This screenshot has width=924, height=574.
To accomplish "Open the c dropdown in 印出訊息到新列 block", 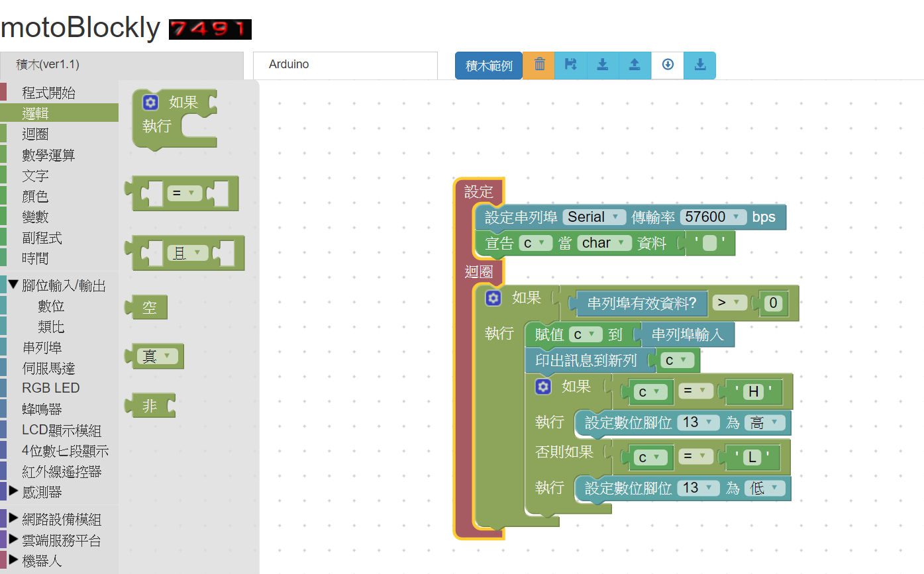I will [679, 360].
